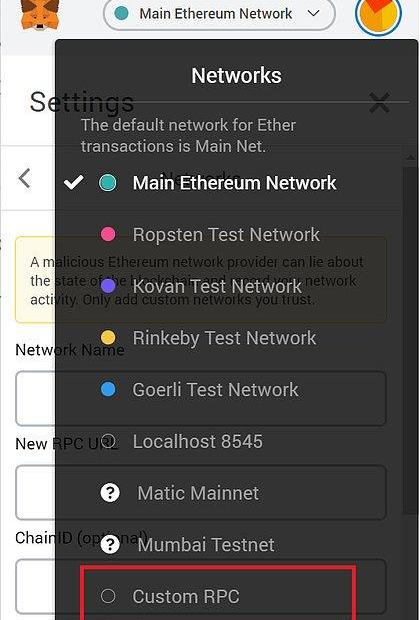
Task: Click the dropdown chevron arrow in network selector
Action: [x=314, y=13]
